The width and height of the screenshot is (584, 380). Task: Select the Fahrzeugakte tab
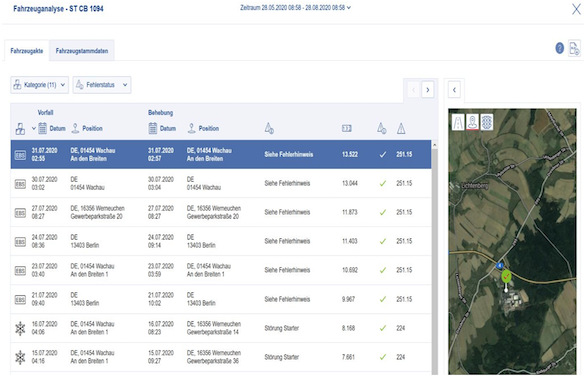click(x=27, y=51)
